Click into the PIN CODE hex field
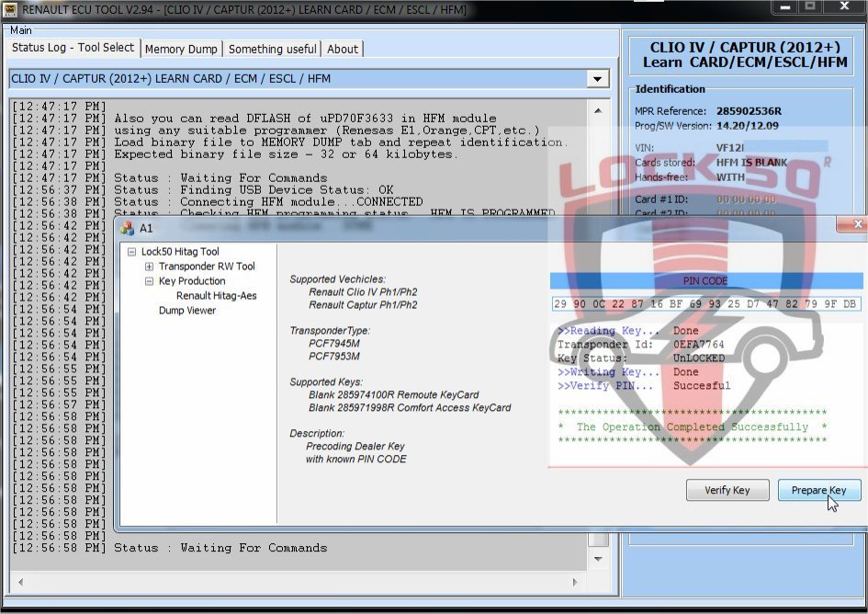 (x=705, y=304)
